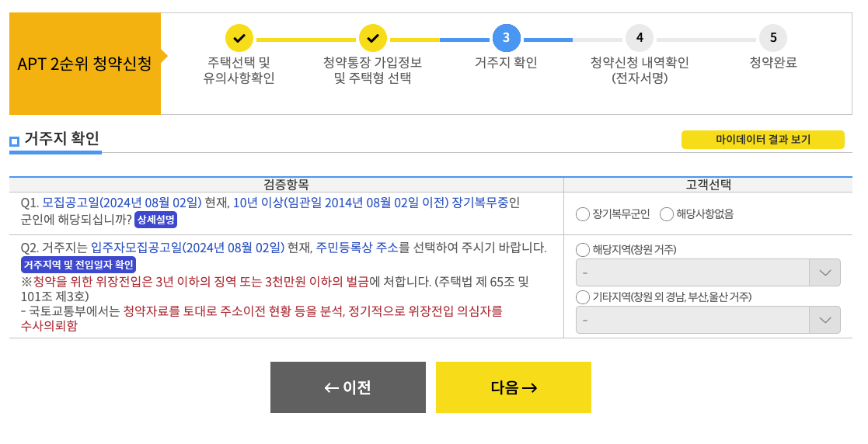Click 마이데이터 결과 보기 button
Viewport: 868px width, 444px height.
click(763, 140)
